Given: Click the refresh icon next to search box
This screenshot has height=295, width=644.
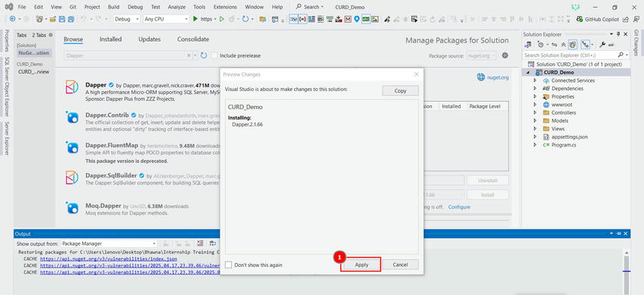Looking at the screenshot, I should point(204,55).
